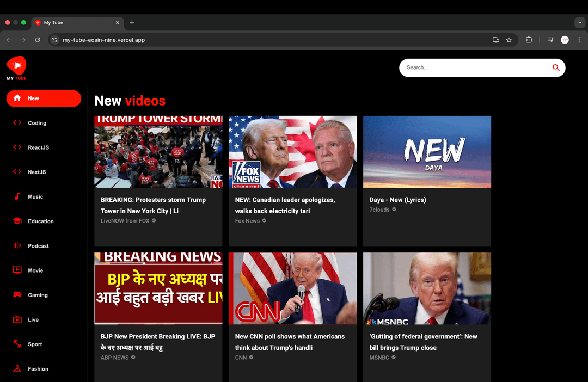
Task: Open the CNN poll video thumbnail
Action: pyautogui.click(x=292, y=288)
